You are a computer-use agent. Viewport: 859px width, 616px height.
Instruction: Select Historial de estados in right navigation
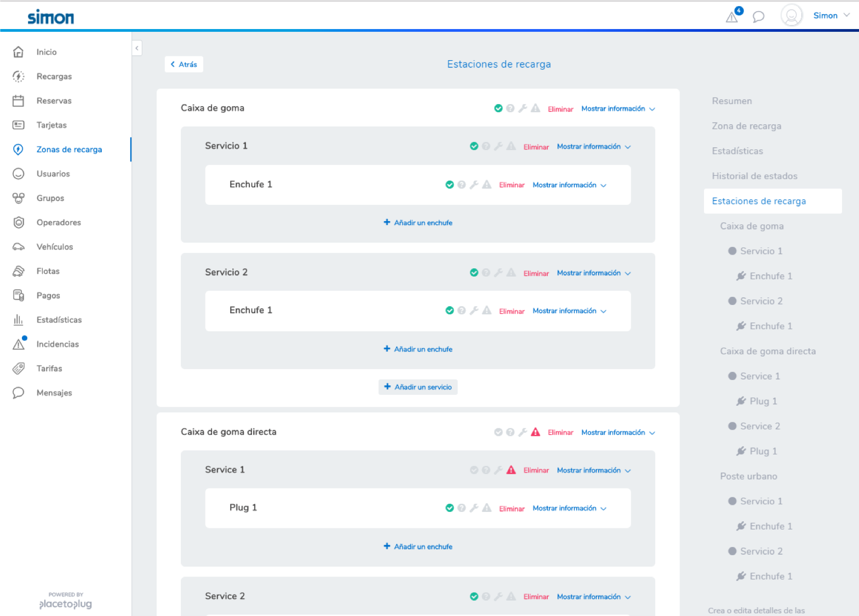754,176
